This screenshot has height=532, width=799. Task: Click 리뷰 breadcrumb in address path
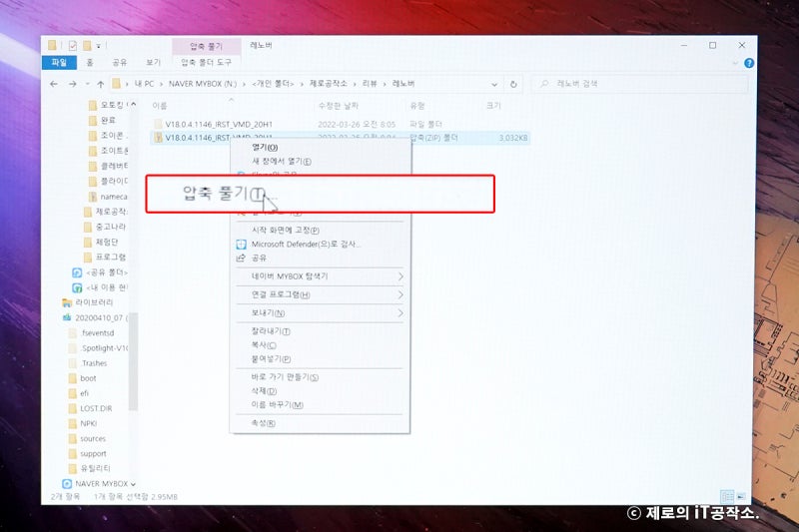[370, 84]
